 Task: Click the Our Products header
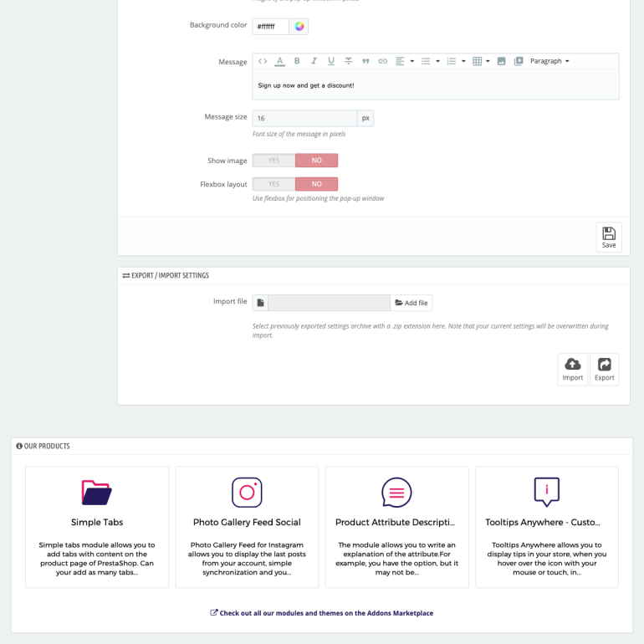43,446
